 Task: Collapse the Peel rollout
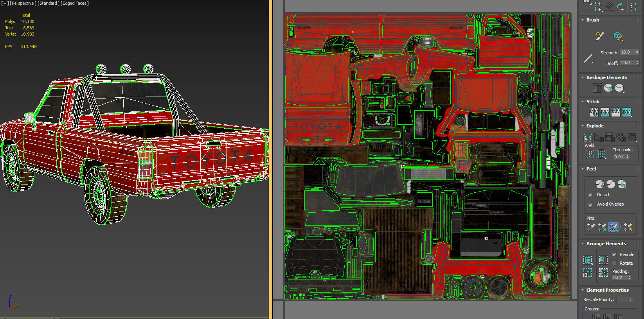tap(583, 169)
